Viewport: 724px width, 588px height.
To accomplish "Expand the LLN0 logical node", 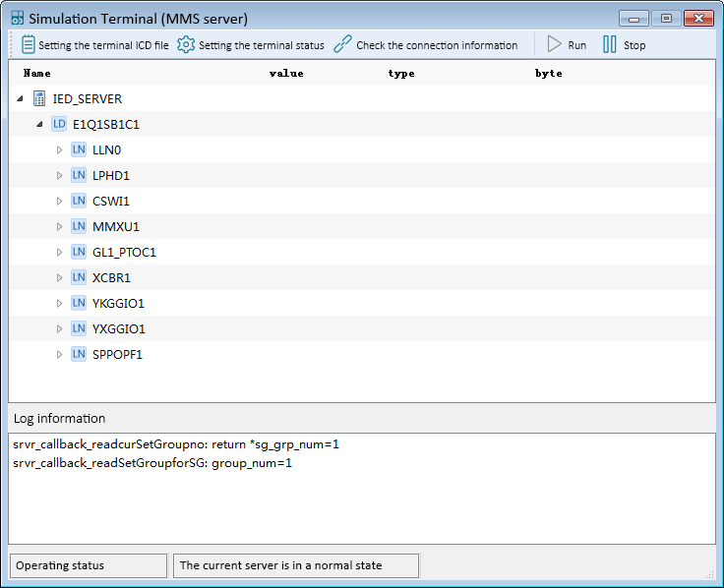I will coord(59,150).
